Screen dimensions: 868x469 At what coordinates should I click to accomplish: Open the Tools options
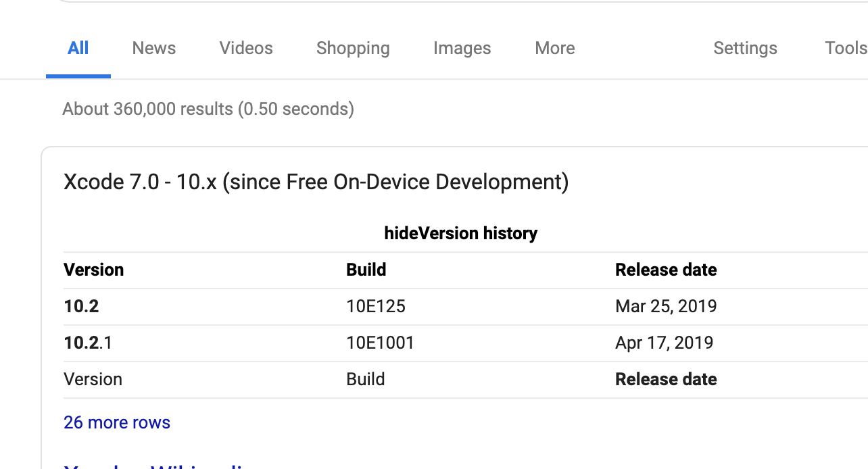844,48
